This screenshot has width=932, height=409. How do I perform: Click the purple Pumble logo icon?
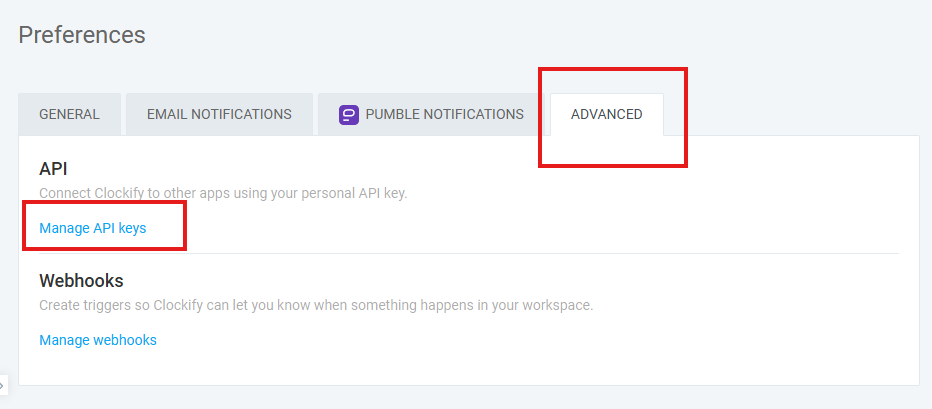(349, 114)
